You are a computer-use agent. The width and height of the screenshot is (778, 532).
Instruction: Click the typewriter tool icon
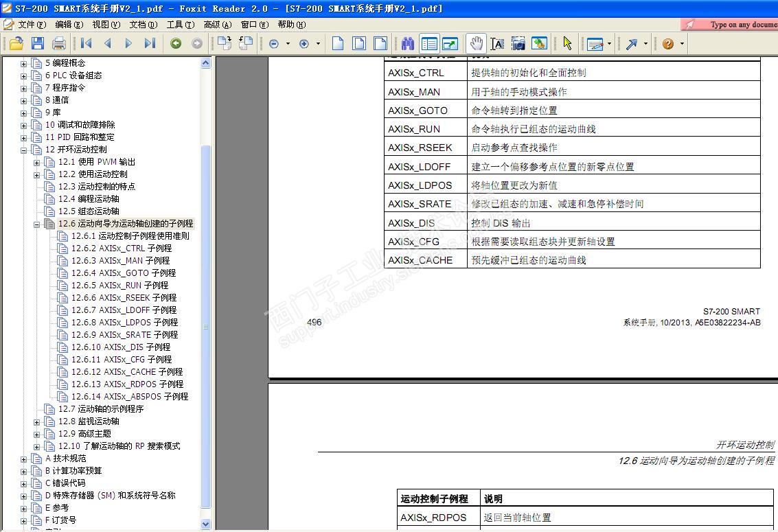coord(595,44)
